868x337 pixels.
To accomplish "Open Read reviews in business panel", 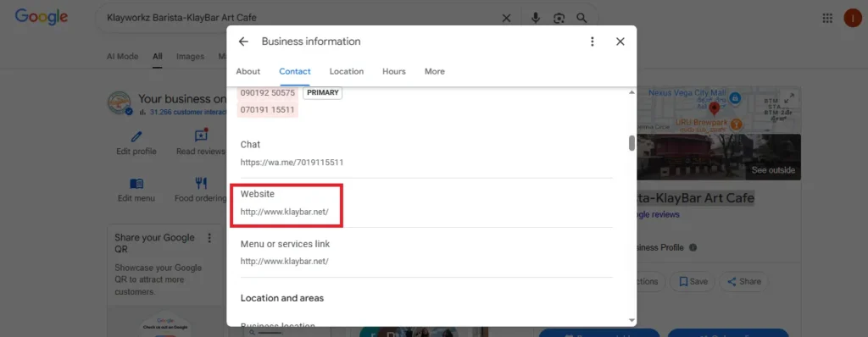I will point(200,143).
